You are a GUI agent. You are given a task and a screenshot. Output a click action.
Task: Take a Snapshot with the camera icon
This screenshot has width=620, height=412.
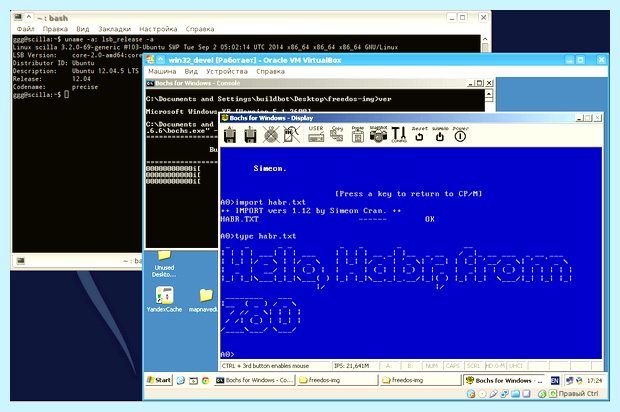378,134
